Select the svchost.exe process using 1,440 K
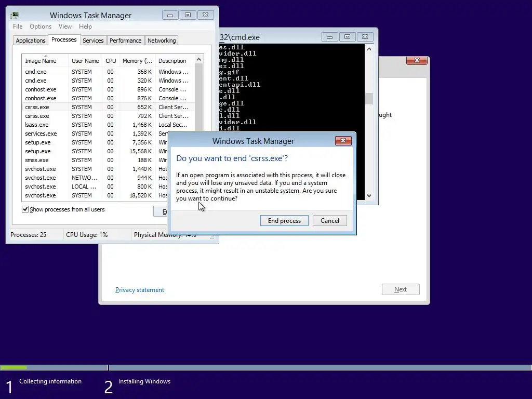Screen dimensions: 532x399 [x=95, y=169]
